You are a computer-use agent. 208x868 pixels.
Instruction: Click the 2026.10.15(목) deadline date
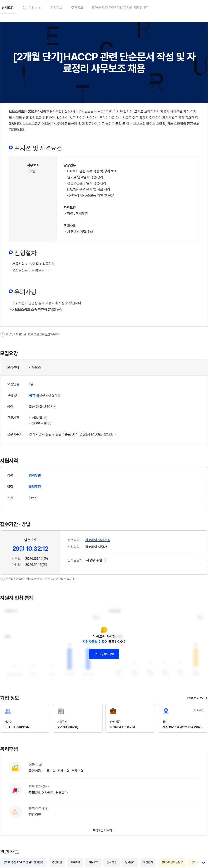(36, 564)
